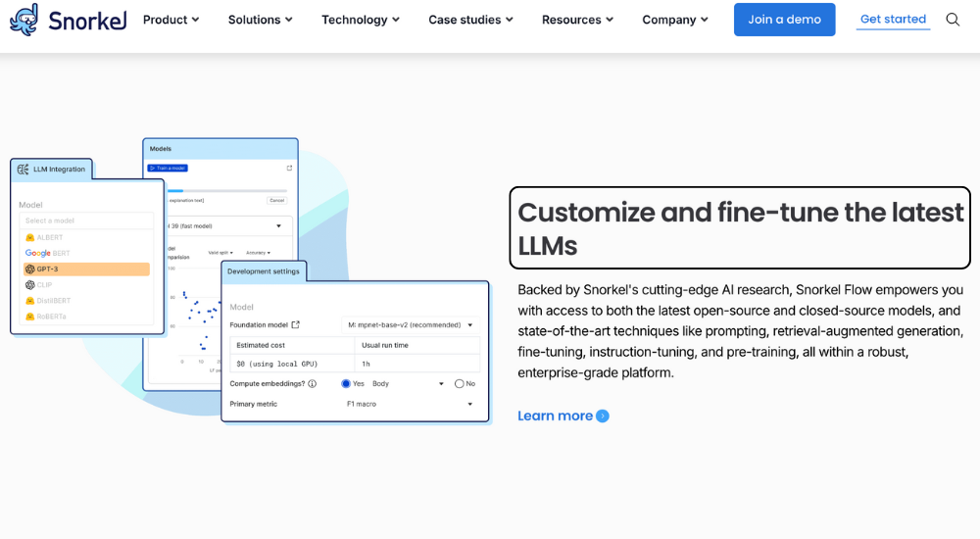The width and height of the screenshot is (980, 539).
Task: Click the Compute embeddings info icon
Action: (x=312, y=384)
